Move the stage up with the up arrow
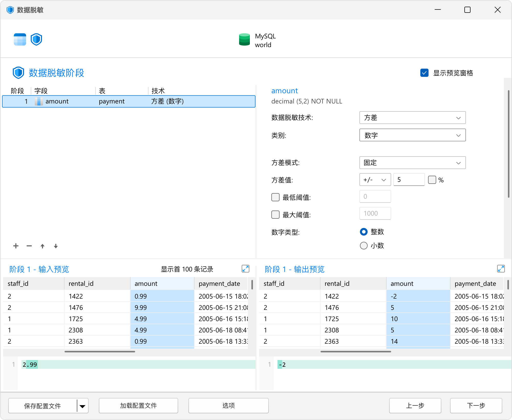 42,246
